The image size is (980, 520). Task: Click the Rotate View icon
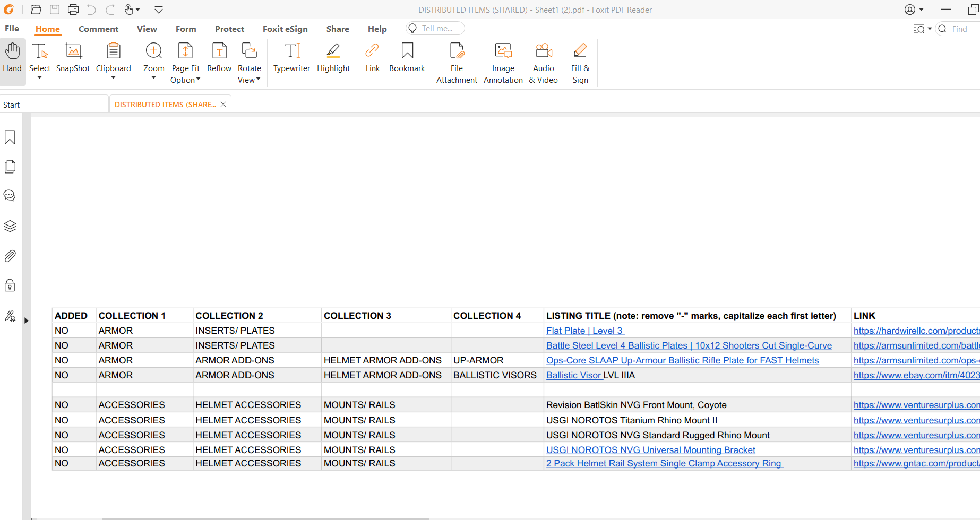[250, 51]
